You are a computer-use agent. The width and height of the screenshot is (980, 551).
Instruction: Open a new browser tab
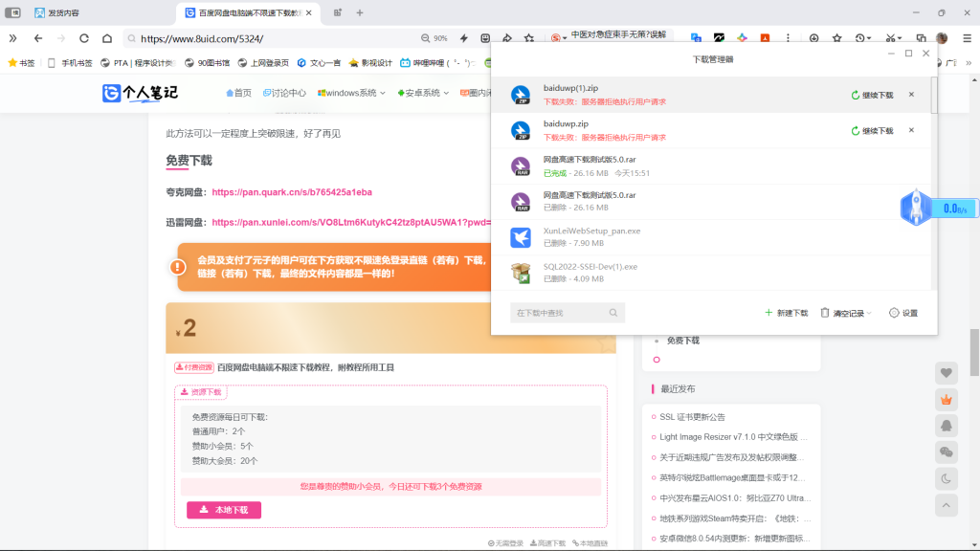tap(360, 12)
